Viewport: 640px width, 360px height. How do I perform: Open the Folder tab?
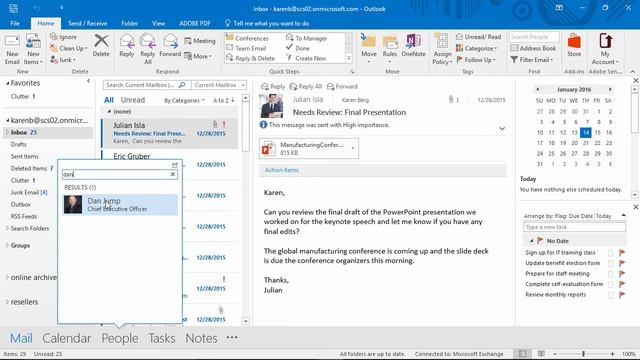(x=129, y=23)
